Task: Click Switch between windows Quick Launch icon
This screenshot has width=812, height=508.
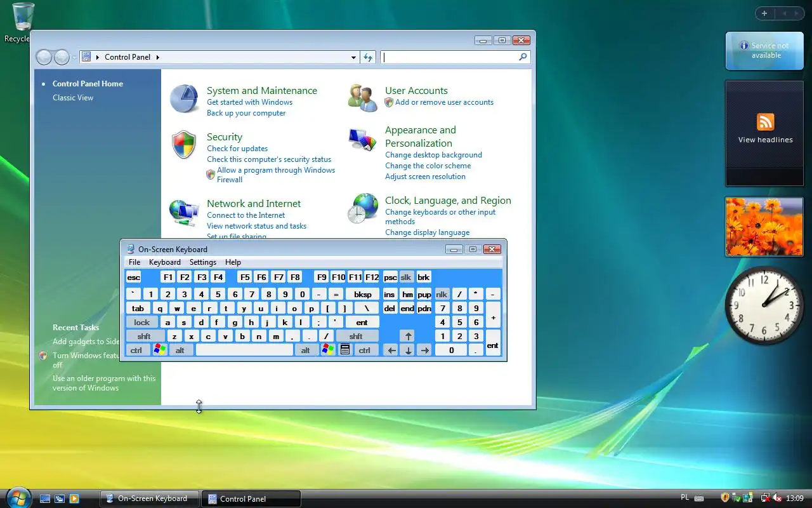Action: pyautogui.click(x=60, y=498)
